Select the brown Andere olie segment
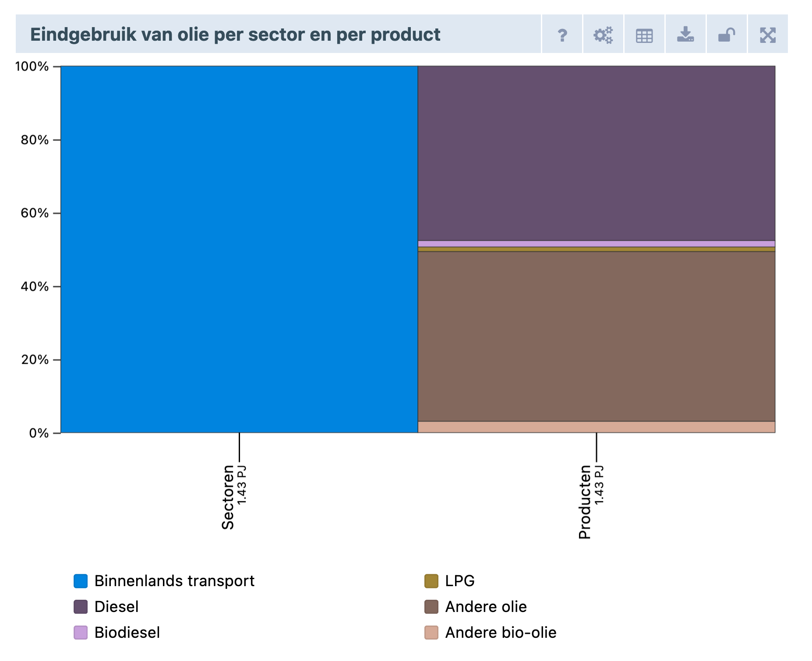812x661 pixels. tap(597, 336)
